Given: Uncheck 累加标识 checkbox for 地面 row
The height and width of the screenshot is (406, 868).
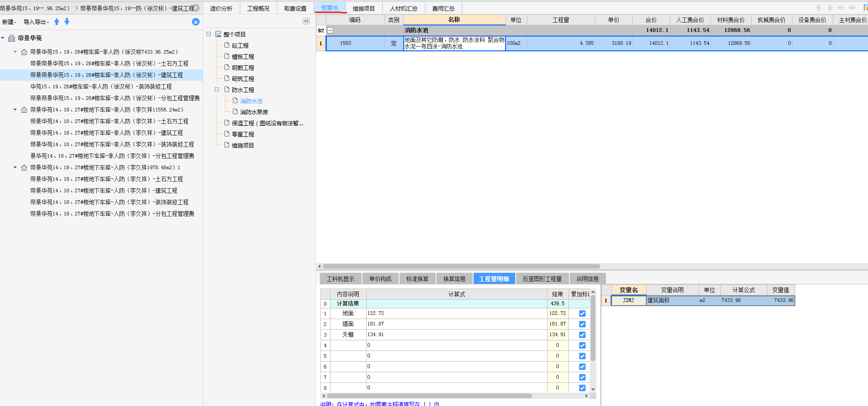Looking at the screenshot, I should coord(582,314).
